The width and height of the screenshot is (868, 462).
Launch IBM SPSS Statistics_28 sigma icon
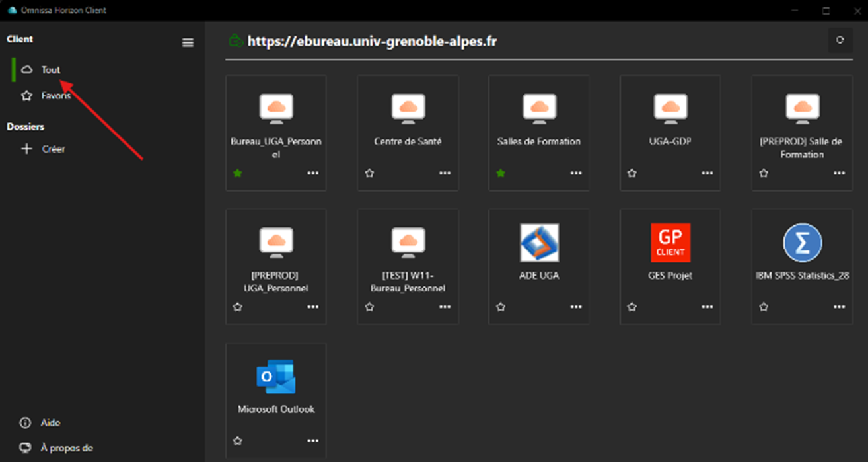[x=802, y=243]
